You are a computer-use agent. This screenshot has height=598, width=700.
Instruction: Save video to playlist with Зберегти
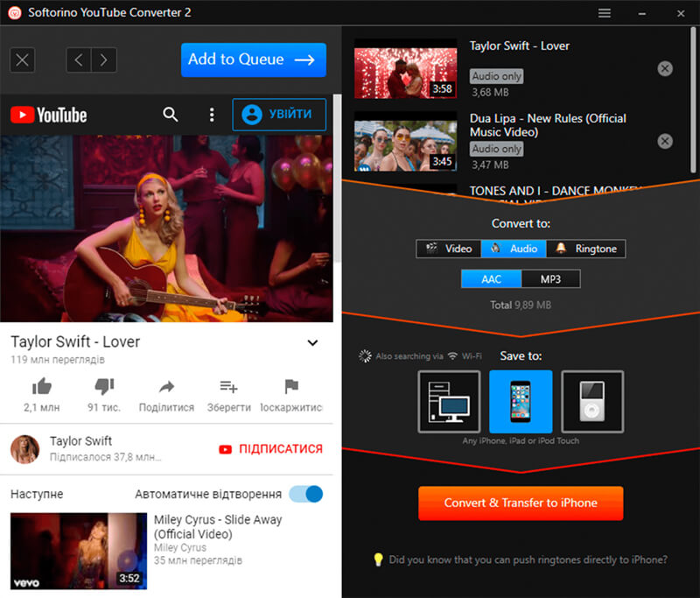(x=228, y=395)
